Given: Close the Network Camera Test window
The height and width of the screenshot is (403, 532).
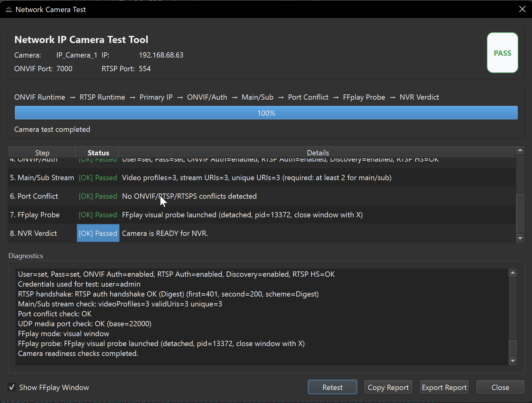Looking at the screenshot, I should [x=522, y=9].
